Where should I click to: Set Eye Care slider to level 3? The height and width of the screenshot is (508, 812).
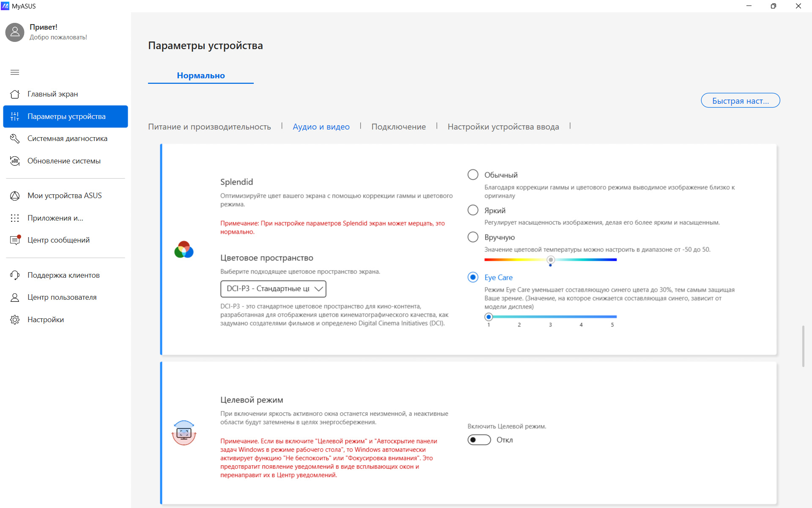(550, 317)
